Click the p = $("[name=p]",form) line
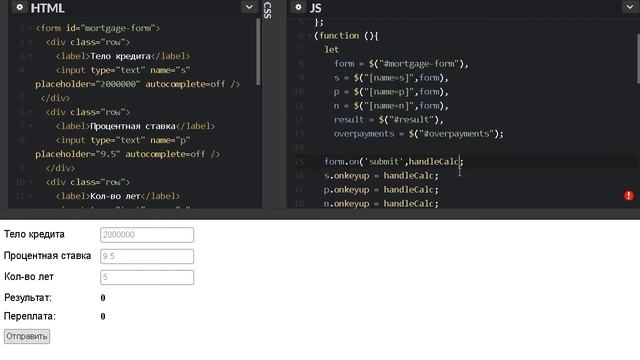This screenshot has width=640, height=360. coord(391,92)
